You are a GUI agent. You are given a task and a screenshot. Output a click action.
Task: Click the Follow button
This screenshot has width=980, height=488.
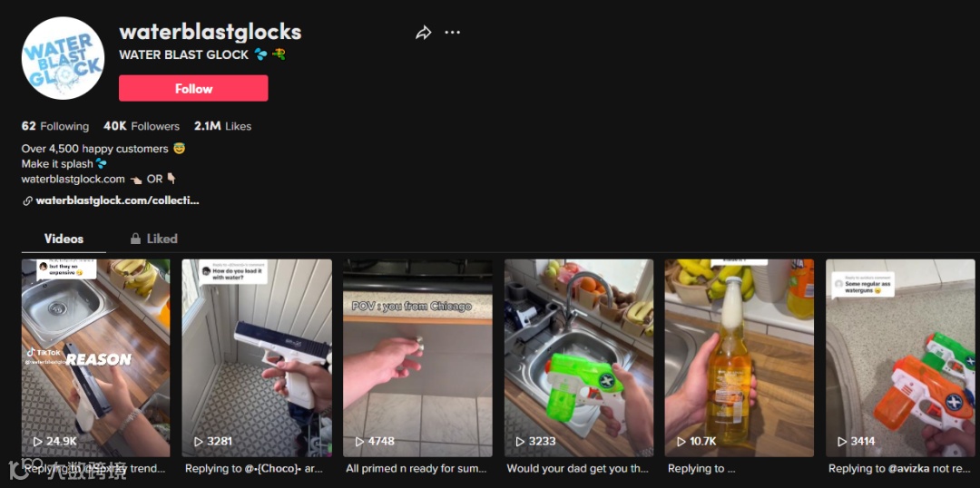(193, 88)
